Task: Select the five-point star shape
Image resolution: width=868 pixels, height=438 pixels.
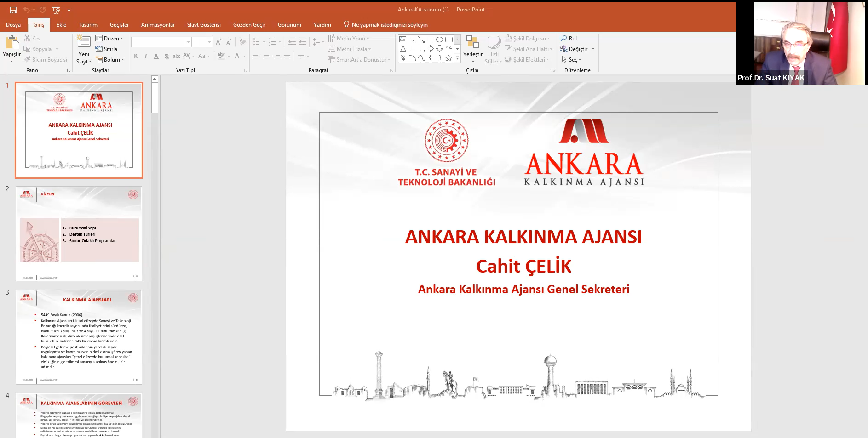Action: coord(449,58)
